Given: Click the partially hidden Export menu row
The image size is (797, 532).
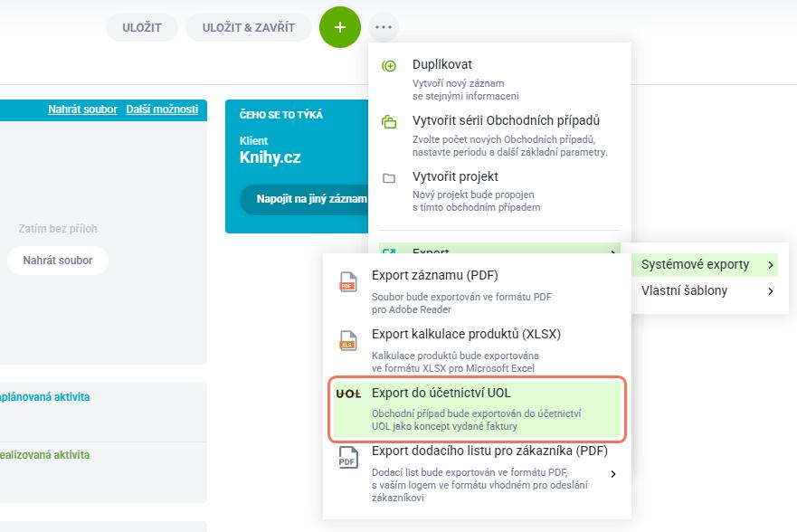Looking at the screenshot, I should point(499,249).
